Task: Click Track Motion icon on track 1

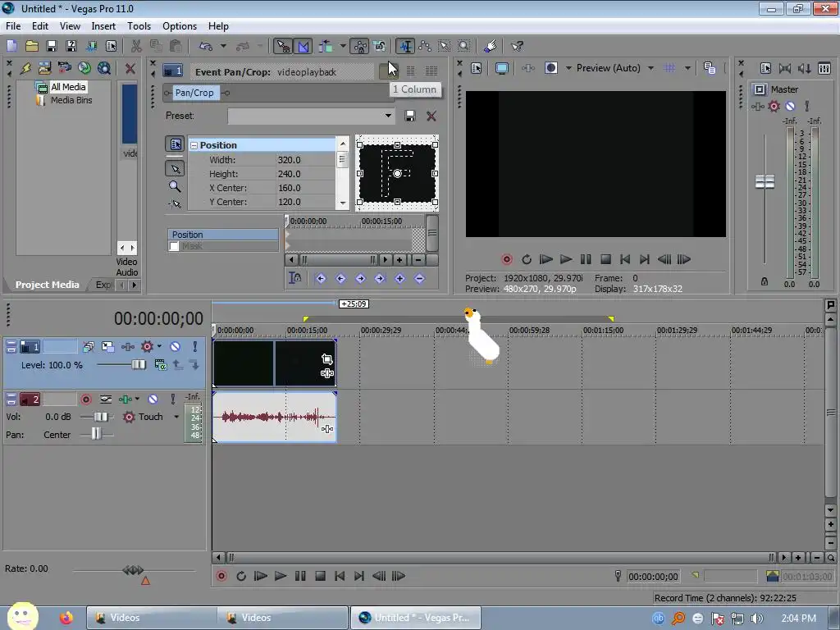Action: pyautogui.click(x=107, y=347)
